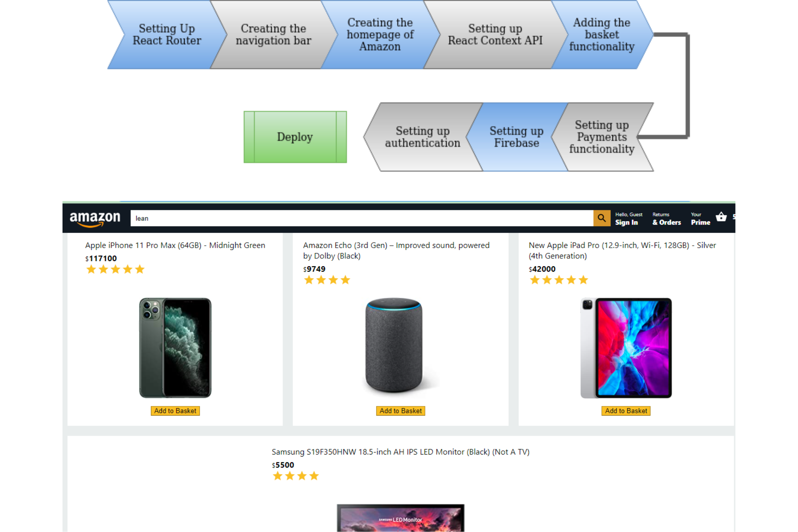
Task: Click the iPhone five-star rating
Action: click(x=115, y=269)
